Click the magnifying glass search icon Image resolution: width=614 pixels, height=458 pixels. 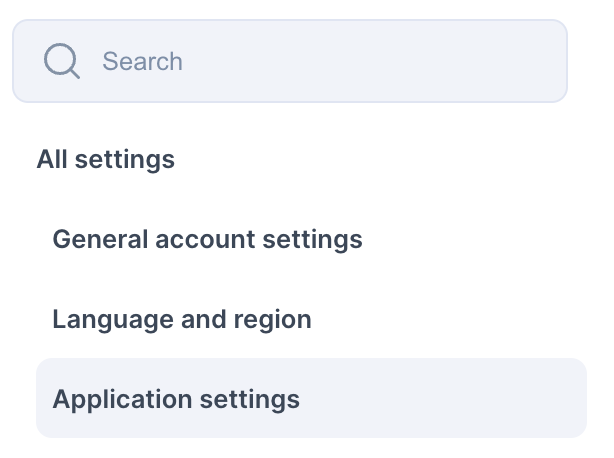[x=62, y=61]
